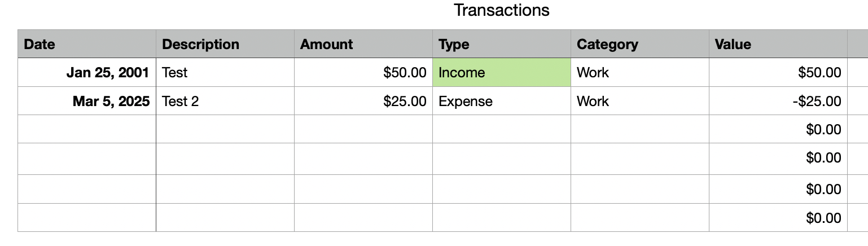Select the cell containing Test
The height and width of the screenshot is (246, 868).
(225, 72)
